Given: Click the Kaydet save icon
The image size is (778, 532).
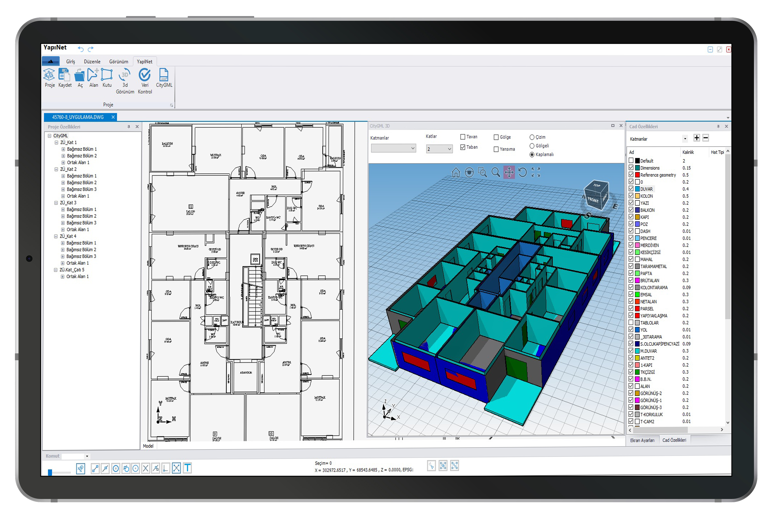Looking at the screenshot, I should point(64,75).
